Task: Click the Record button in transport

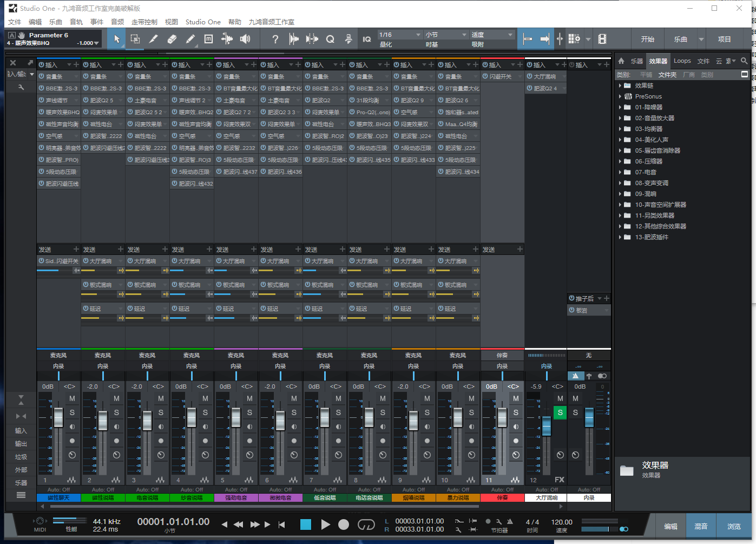Action: tap(343, 525)
